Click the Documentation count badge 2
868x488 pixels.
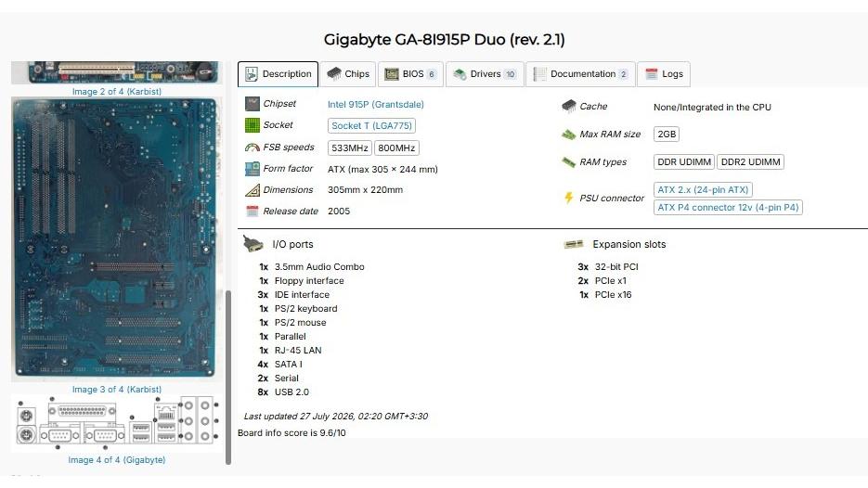(623, 74)
